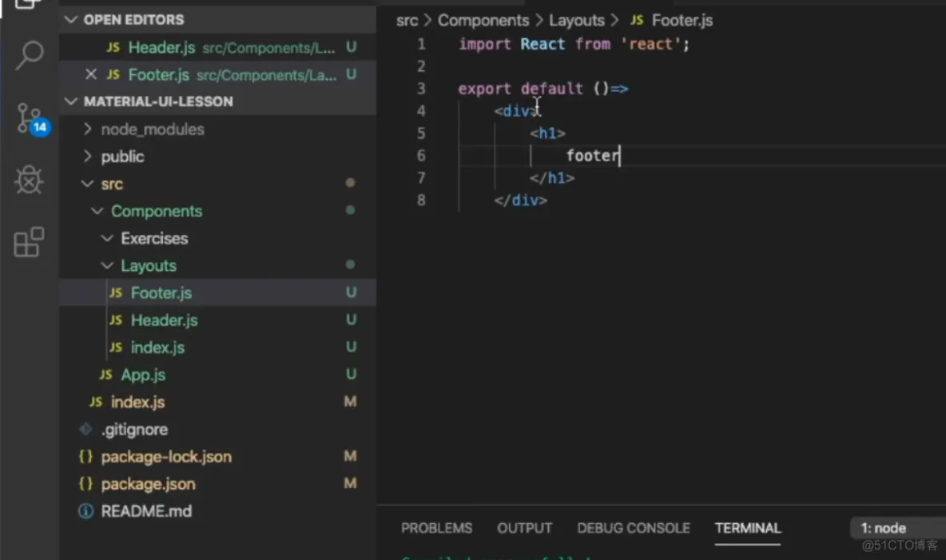Click the Run and Debug icon
The width and height of the screenshot is (946, 560).
(x=30, y=180)
